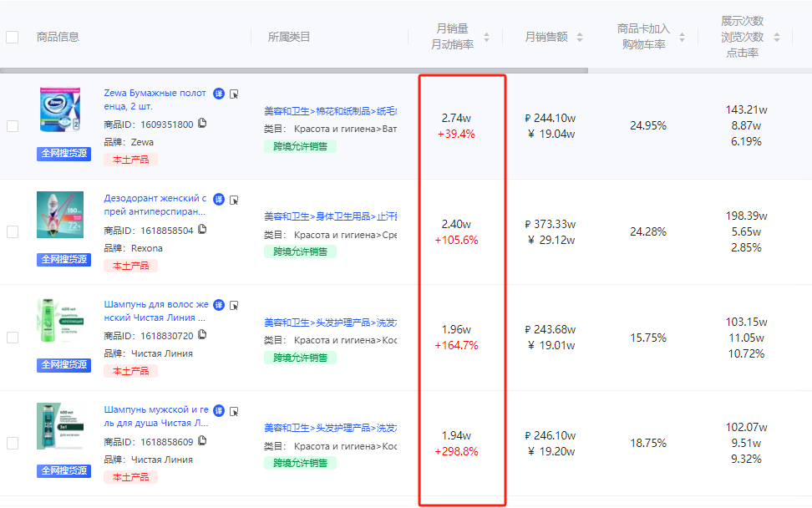This screenshot has height=508, width=812.
Task: Open Zewa product in new window icon
Action: click(234, 94)
